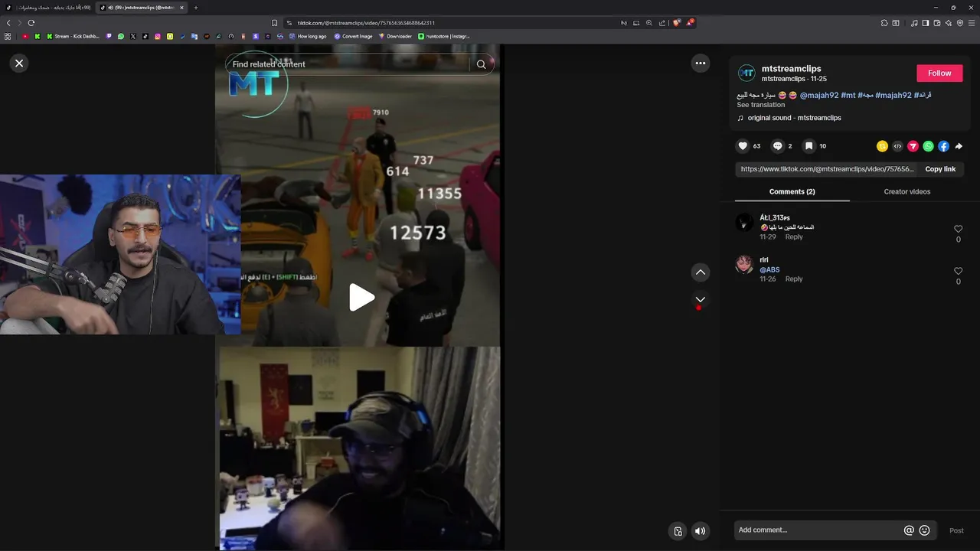Viewport: 980px width, 551px height.
Task: Open the extensions puzzle icon
Action: pos(884,23)
